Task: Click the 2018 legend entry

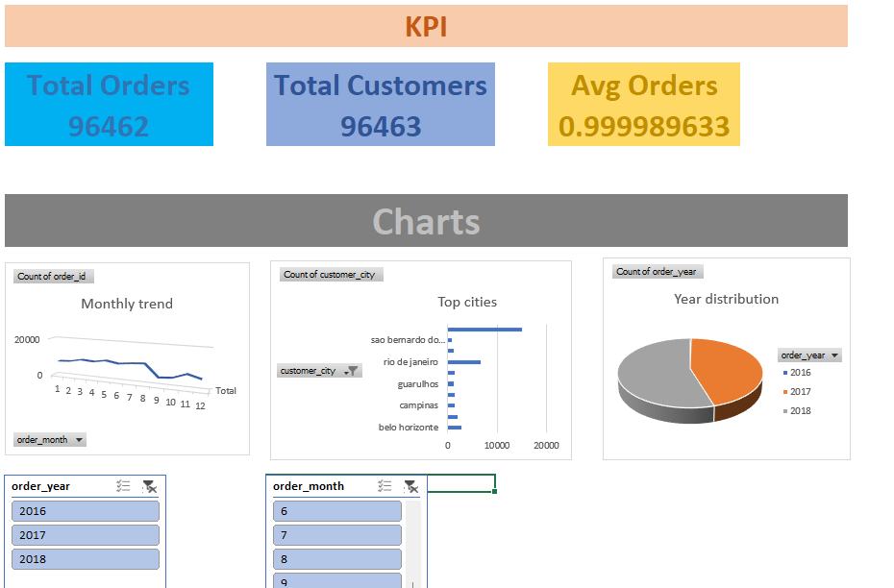Action: pos(797,411)
